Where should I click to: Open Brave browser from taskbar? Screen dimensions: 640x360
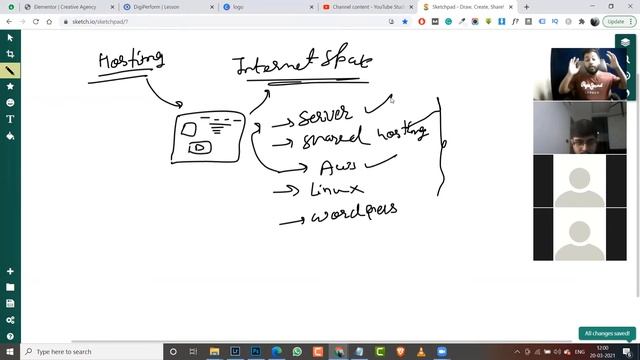point(400,351)
